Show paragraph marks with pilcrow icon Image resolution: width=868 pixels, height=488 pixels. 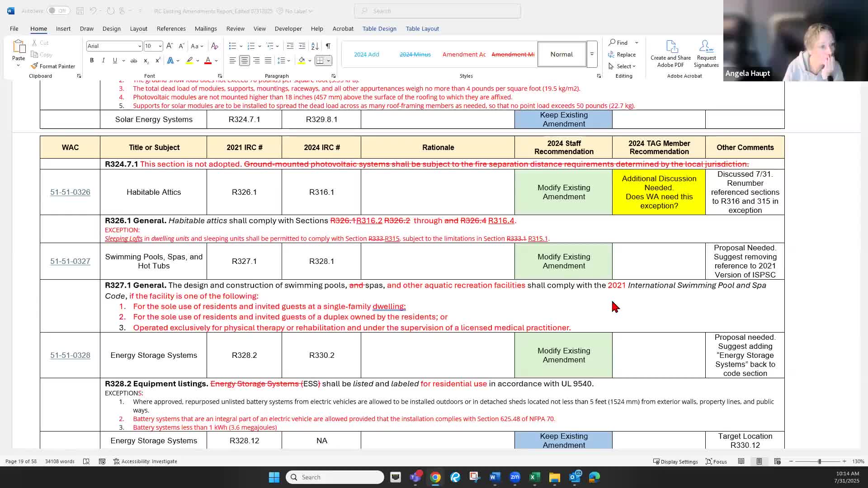coord(328,46)
